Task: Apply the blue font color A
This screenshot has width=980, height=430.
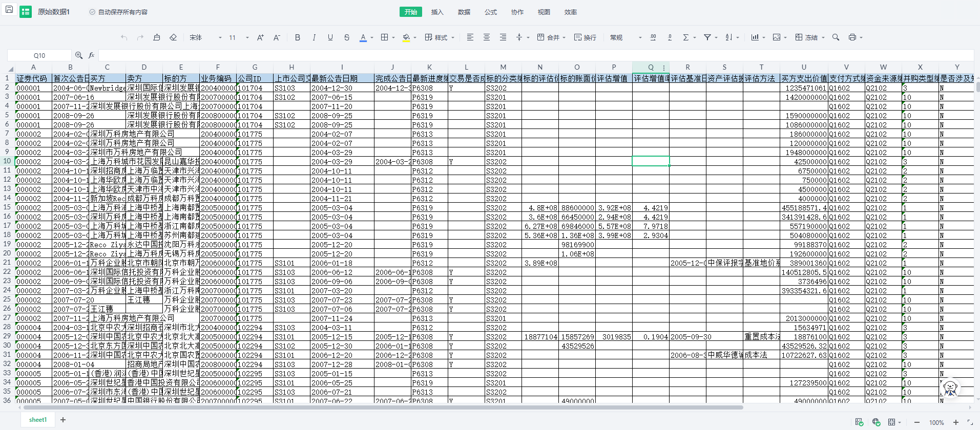Action: click(363, 37)
